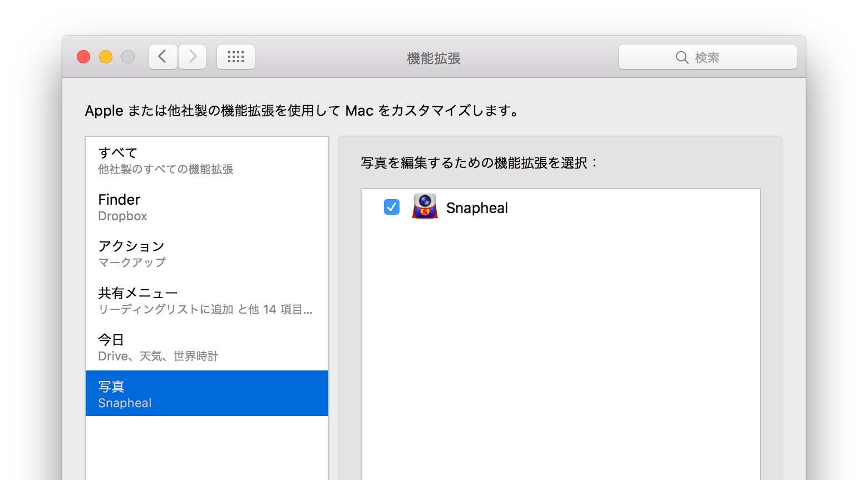Focus the 検索 search field
This screenshot has height=480, width=868.
tap(708, 57)
